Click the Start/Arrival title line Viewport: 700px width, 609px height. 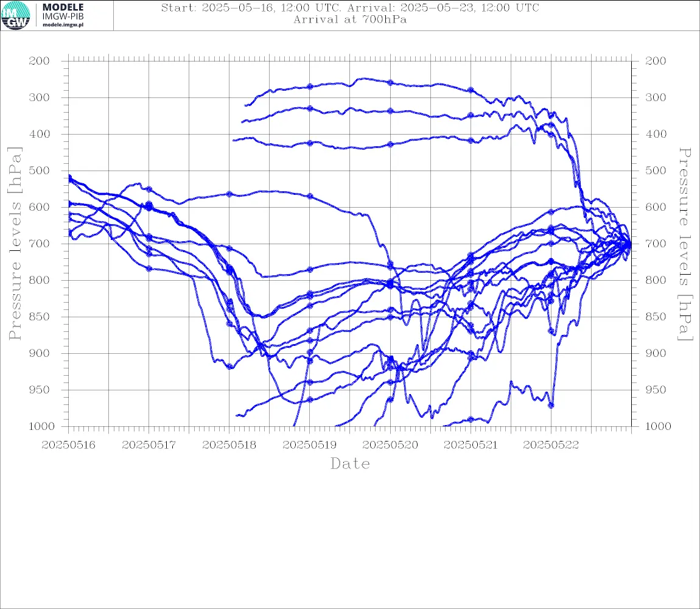(x=350, y=8)
